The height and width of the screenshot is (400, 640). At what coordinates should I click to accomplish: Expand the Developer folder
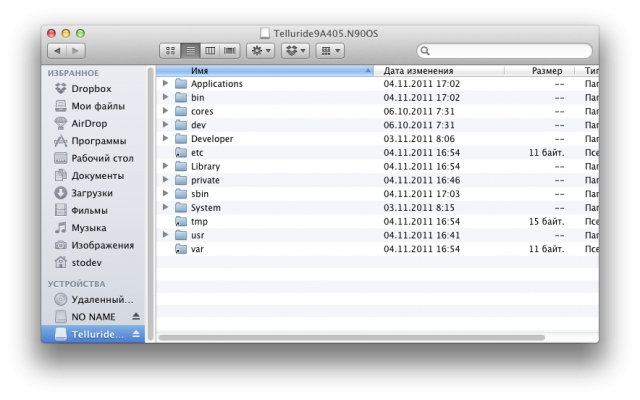pos(165,138)
